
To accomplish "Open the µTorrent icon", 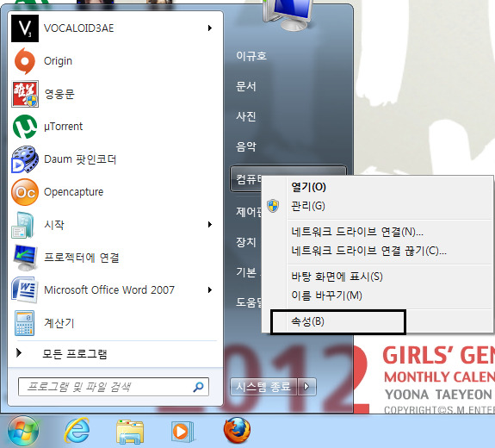I will click(x=25, y=127).
